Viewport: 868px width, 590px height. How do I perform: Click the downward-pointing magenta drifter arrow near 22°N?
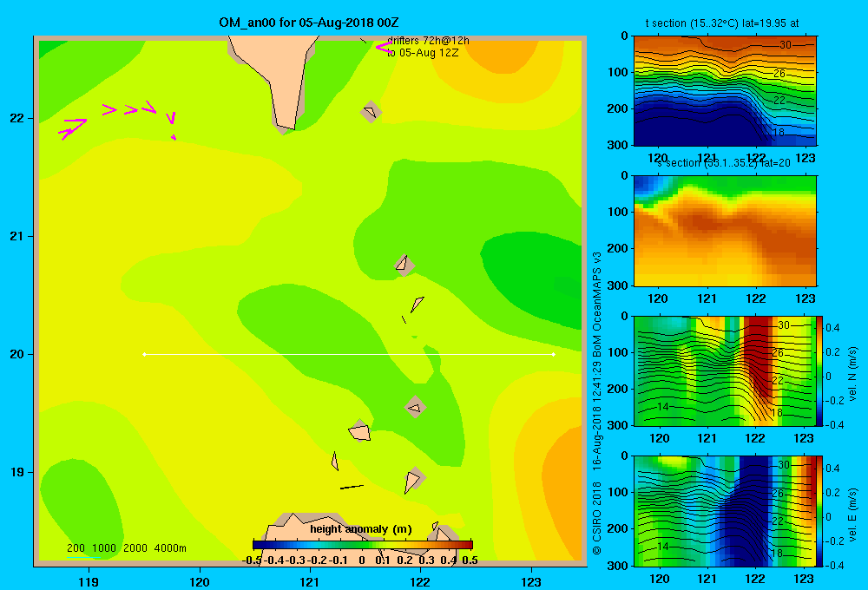click(x=171, y=118)
